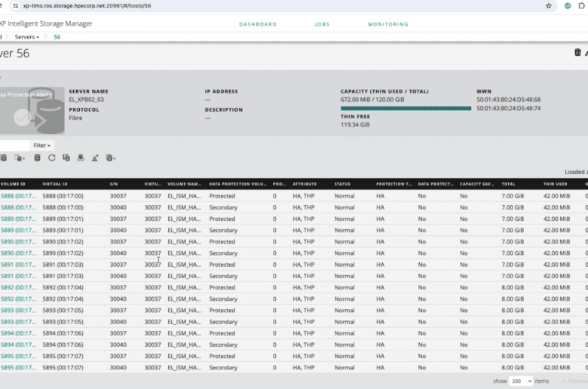Sort by Attribute column header

(x=305, y=184)
